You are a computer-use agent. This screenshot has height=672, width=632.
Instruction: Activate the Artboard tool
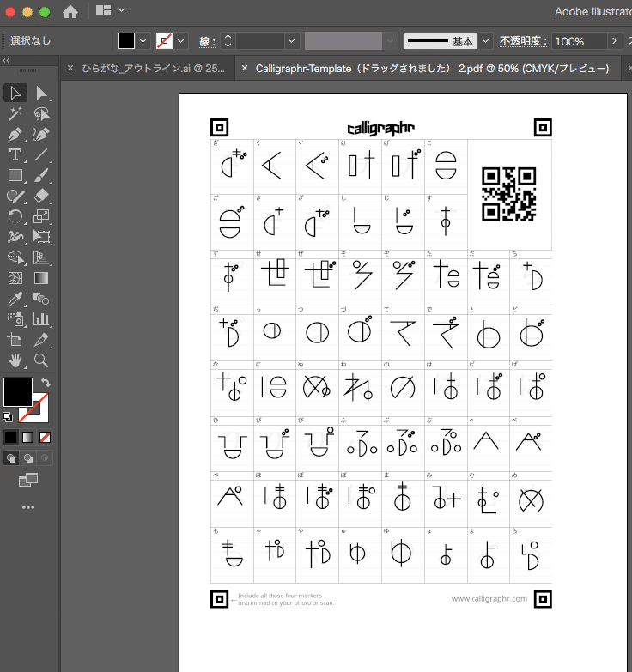[15, 340]
